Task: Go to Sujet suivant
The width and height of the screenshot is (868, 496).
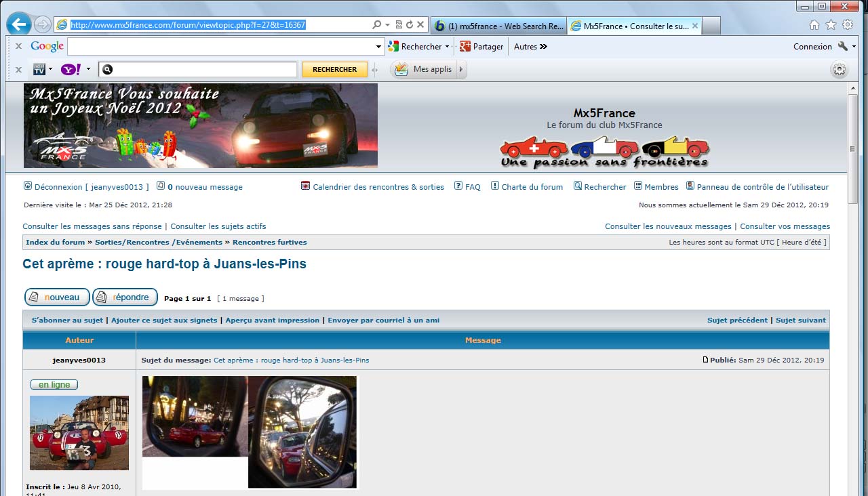Action: pos(801,320)
